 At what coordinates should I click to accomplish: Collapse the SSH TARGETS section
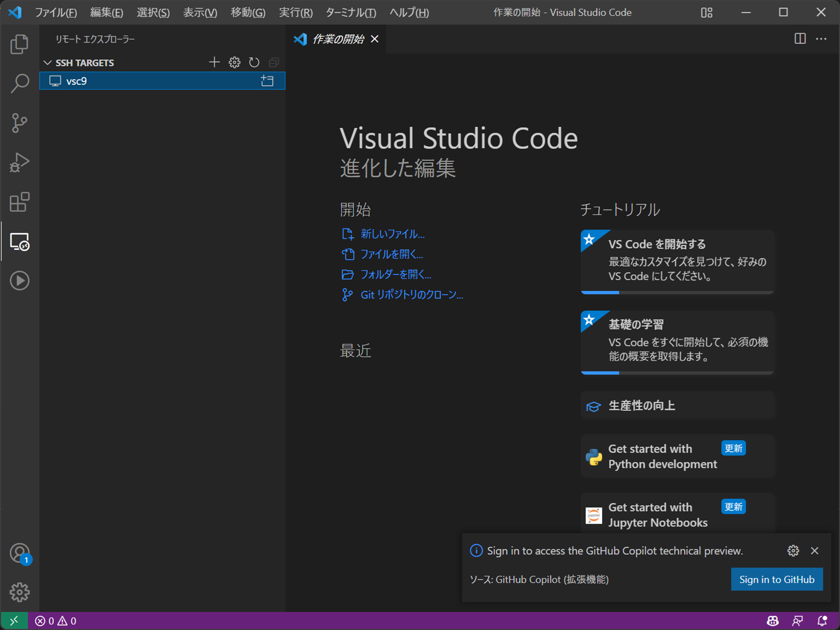(x=48, y=63)
